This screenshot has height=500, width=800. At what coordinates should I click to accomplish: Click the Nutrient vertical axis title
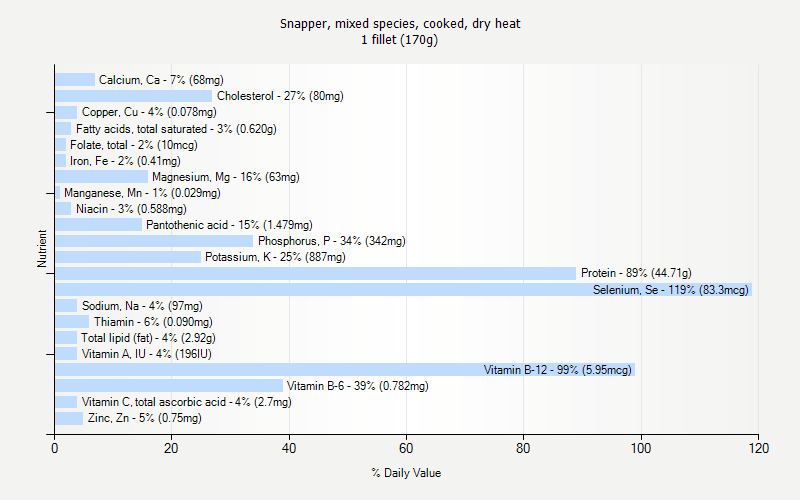tap(42, 248)
